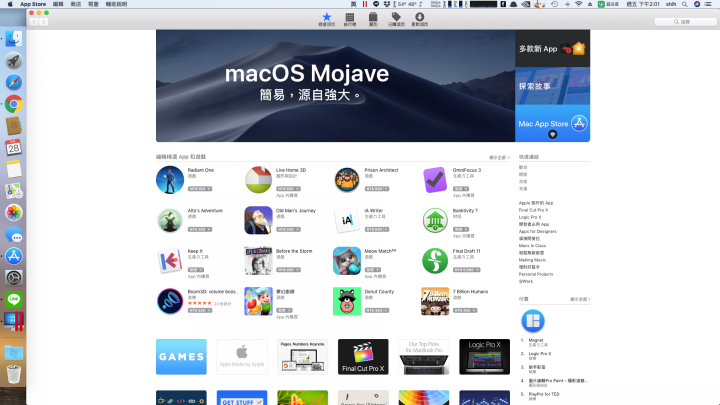The height and width of the screenshot is (405, 720).
Task: Open the Final Cut Pro X collection tile
Action: (363, 357)
